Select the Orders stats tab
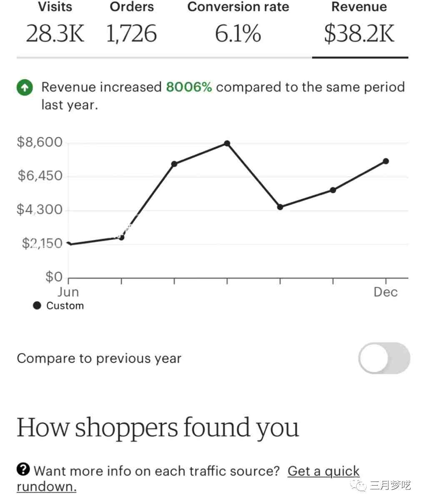This screenshot has width=425, height=504. [132, 25]
